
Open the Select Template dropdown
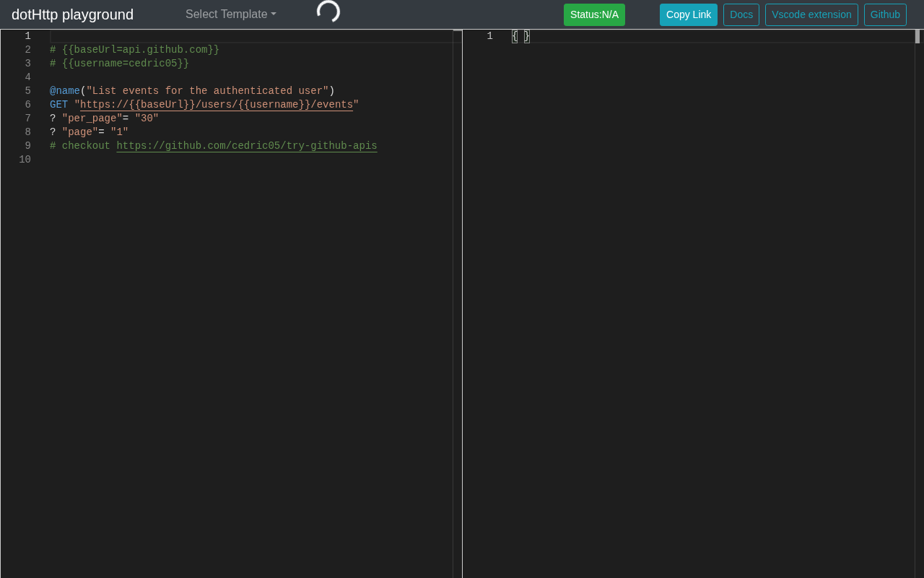click(230, 14)
